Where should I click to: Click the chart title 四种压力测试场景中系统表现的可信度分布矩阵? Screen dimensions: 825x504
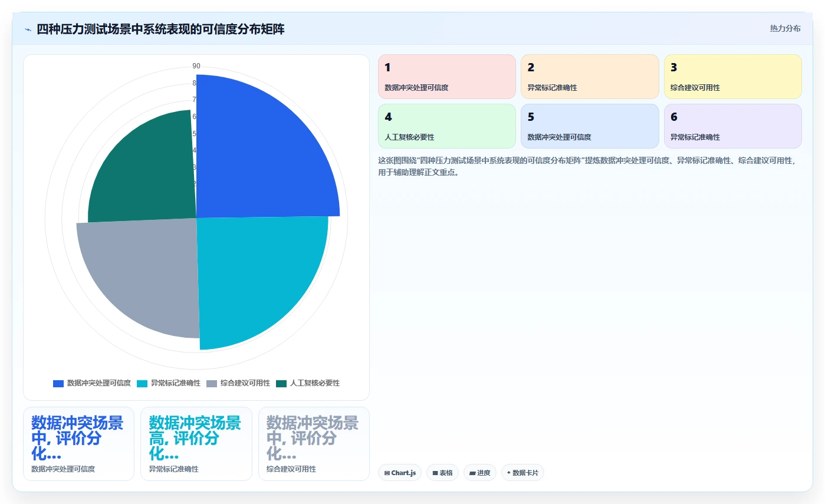coord(160,29)
